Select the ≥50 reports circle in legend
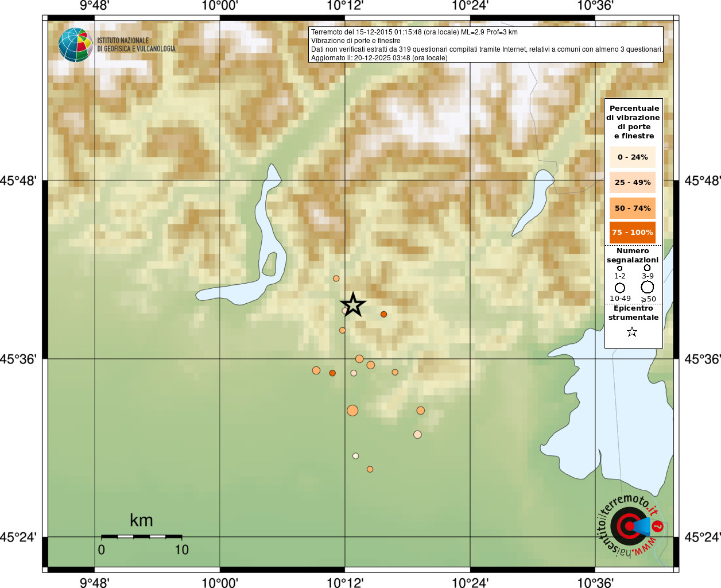Screen dimensions: 721x588 pos(648,287)
